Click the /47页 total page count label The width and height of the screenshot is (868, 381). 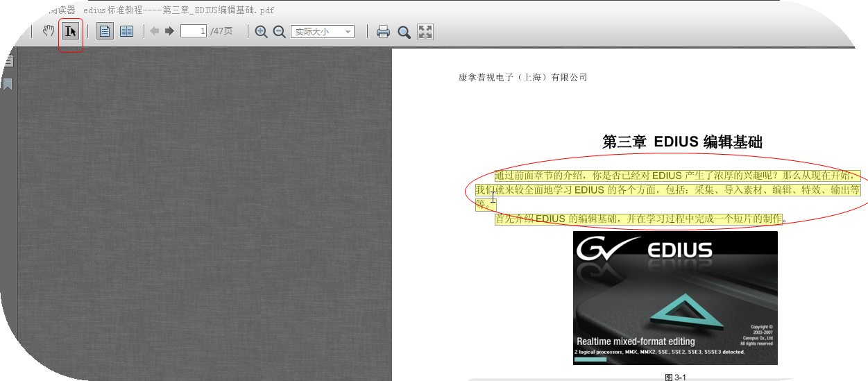222,31
